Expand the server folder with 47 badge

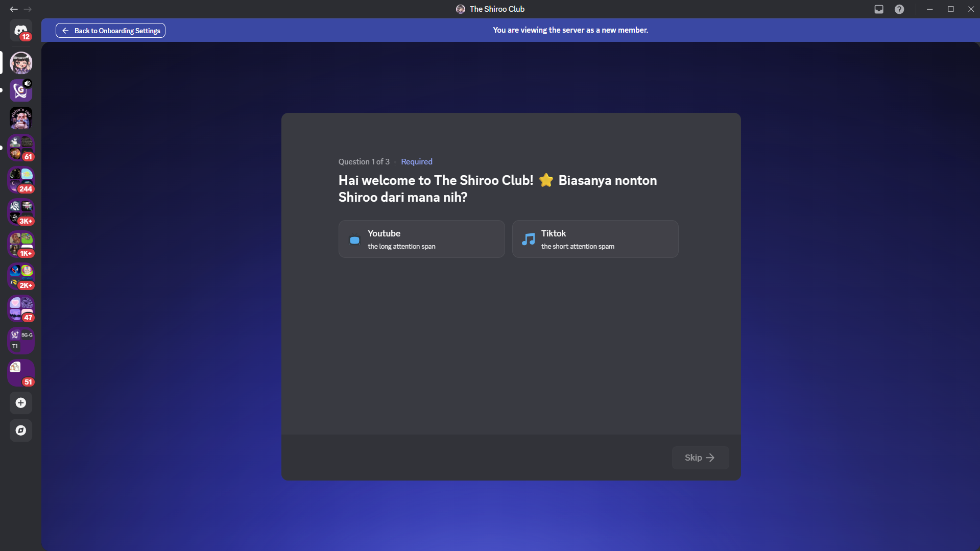[x=21, y=308]
